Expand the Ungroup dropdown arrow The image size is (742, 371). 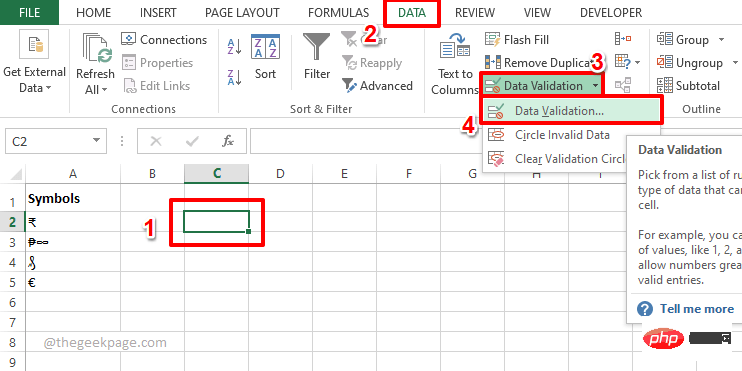(735, 62)
